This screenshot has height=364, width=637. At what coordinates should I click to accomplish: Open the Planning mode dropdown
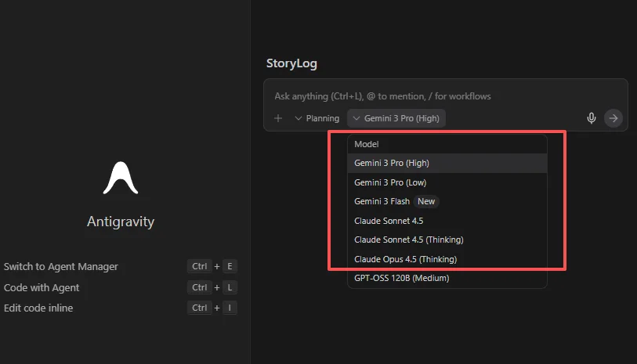point(317,118)
